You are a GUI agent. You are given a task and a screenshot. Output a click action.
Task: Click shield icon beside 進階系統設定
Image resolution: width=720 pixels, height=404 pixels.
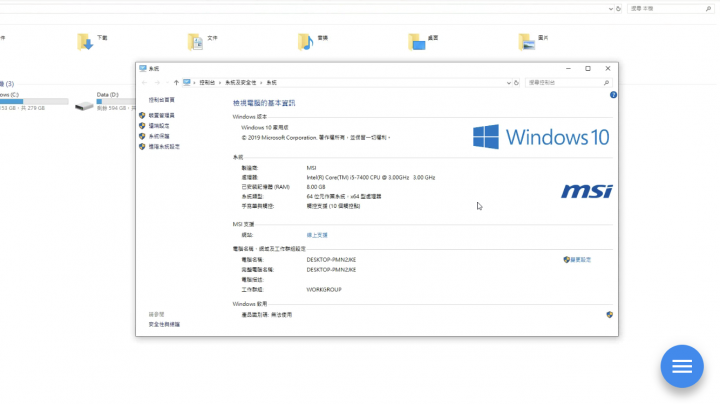[x=142, y=147]
